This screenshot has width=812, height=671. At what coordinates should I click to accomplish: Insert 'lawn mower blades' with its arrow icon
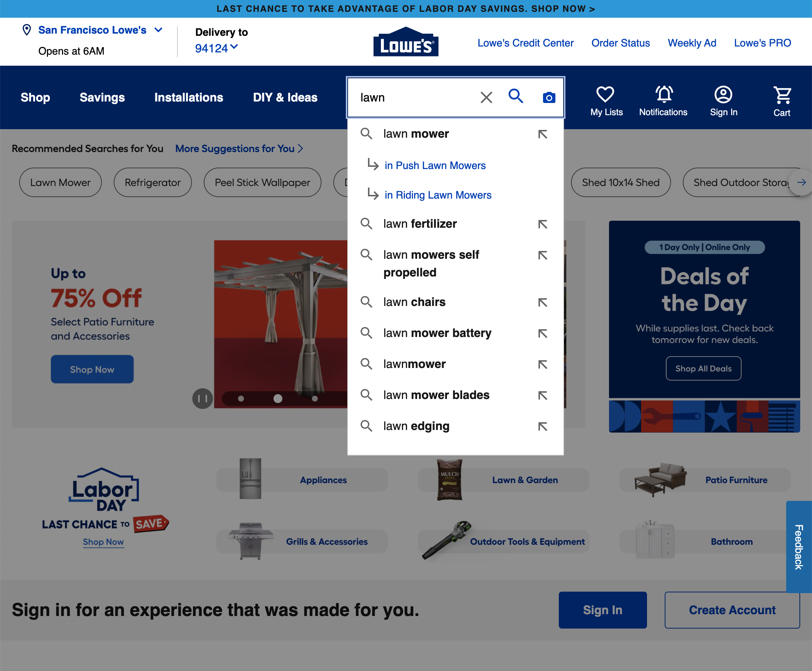[x=543, y=395]
